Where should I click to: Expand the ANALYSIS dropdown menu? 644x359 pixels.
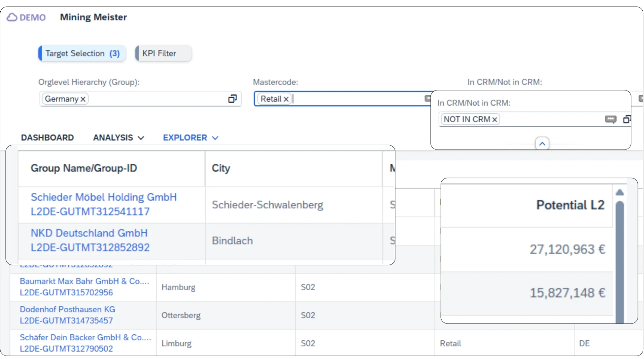pos(119,138)
